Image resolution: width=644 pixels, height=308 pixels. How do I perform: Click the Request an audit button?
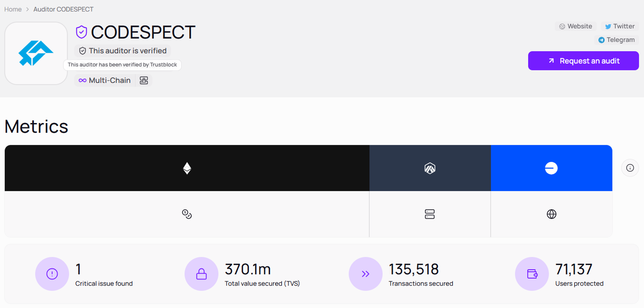click(x=583, y=61)
